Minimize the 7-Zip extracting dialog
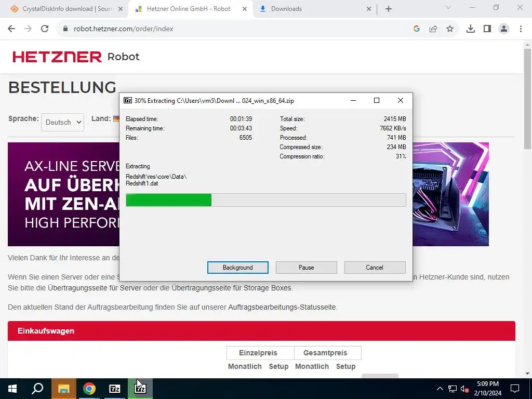Image resolution: width=532 pixels, height=399 pixels. tap(353, 100)
